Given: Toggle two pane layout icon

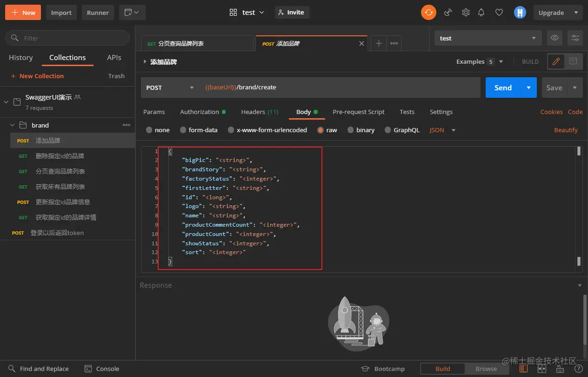Looking at the screenshot, I should (x=542, y=369).
